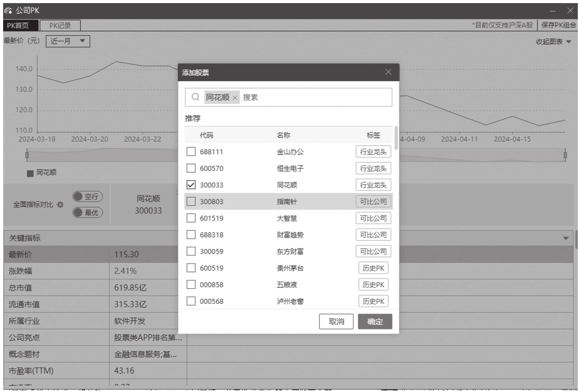The width and height of the screenshot is (579, 392).
Task: Uncheck the 300033 同花顺 checkbox
Action: click(x=191, y=185)
